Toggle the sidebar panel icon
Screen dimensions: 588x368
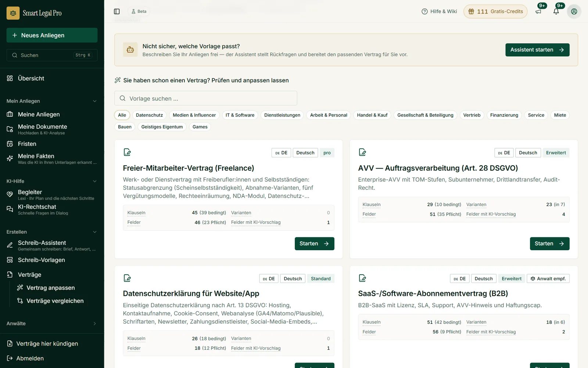tap(117, 11)
